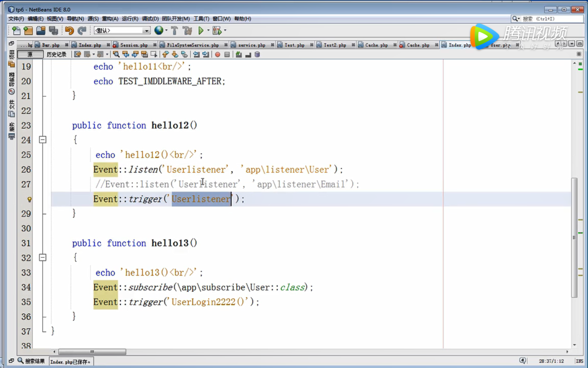This screenshot has height=368, width=588.
Task: Click the horizontal scrollbar thumb
Action: tap(92, 352)
